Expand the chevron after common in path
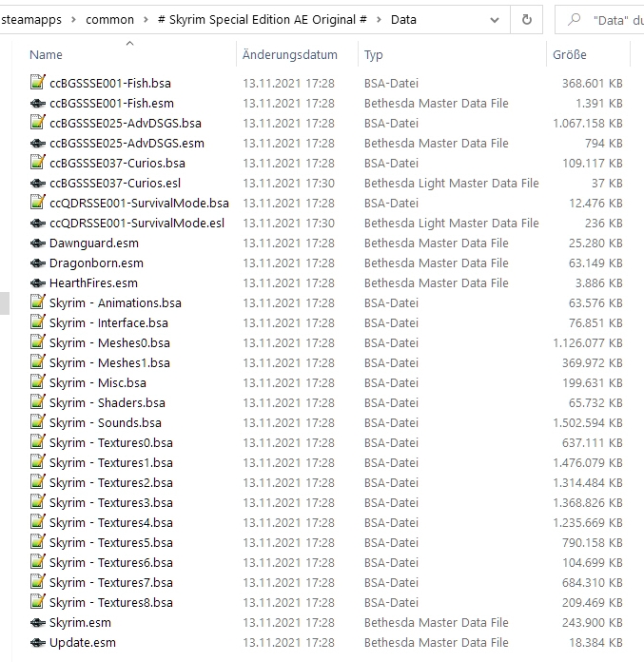This screenshot has width=644, height=662. click(146, 19)
